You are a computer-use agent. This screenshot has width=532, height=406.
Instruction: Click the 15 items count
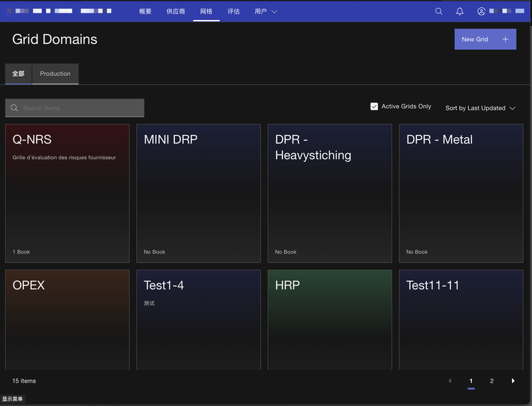click(24, 381)
